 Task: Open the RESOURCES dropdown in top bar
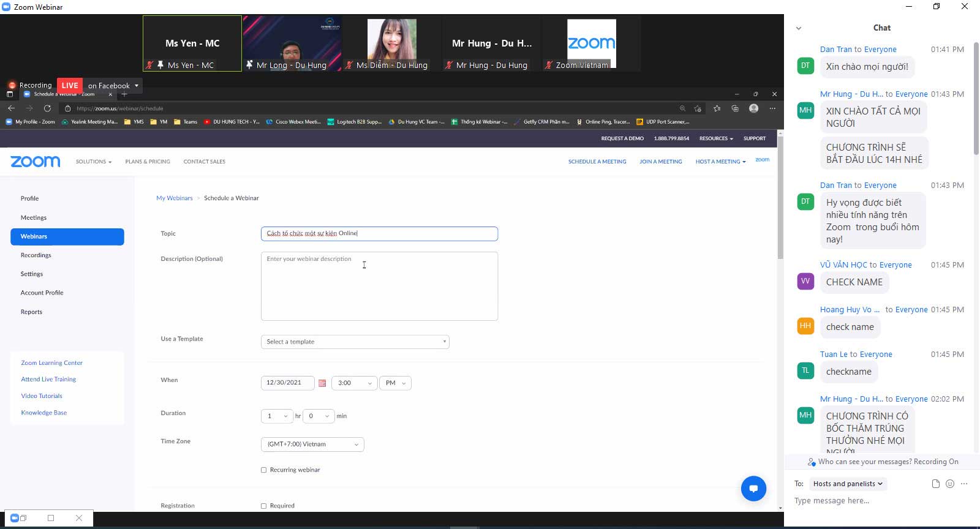click(716, 138)
